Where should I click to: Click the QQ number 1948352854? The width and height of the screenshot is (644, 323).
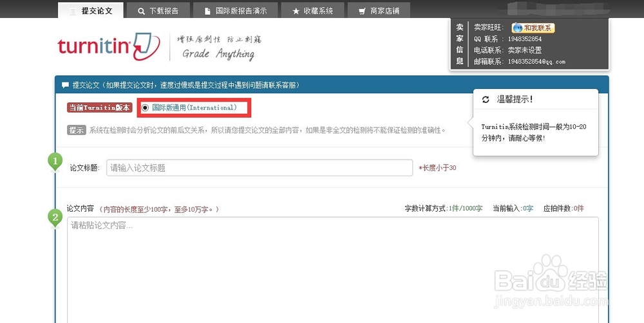coord(524,39)
